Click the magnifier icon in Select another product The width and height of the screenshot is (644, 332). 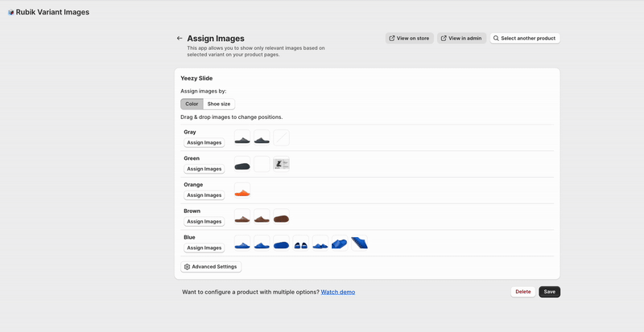coord(496,38)
